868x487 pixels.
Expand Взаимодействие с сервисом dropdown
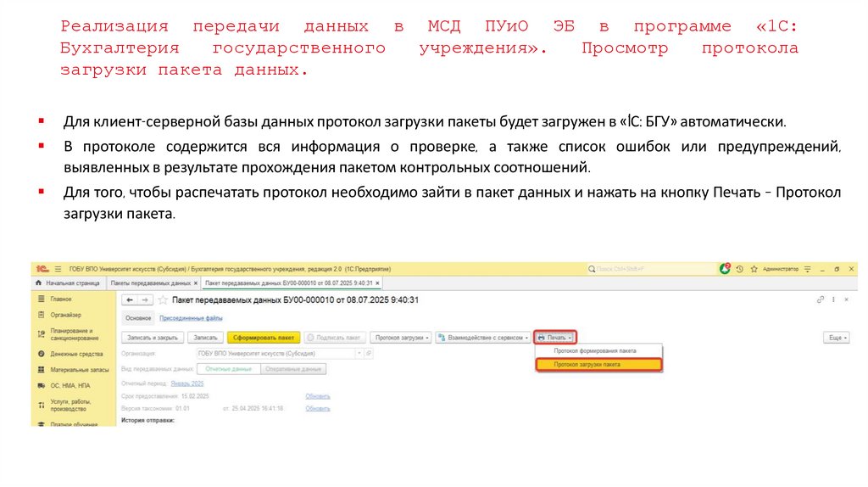point(484,338)
